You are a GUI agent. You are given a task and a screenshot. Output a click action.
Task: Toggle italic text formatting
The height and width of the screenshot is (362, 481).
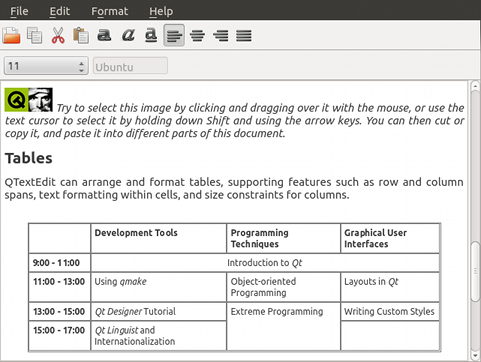pyautogui.click(x=128, y=35)
